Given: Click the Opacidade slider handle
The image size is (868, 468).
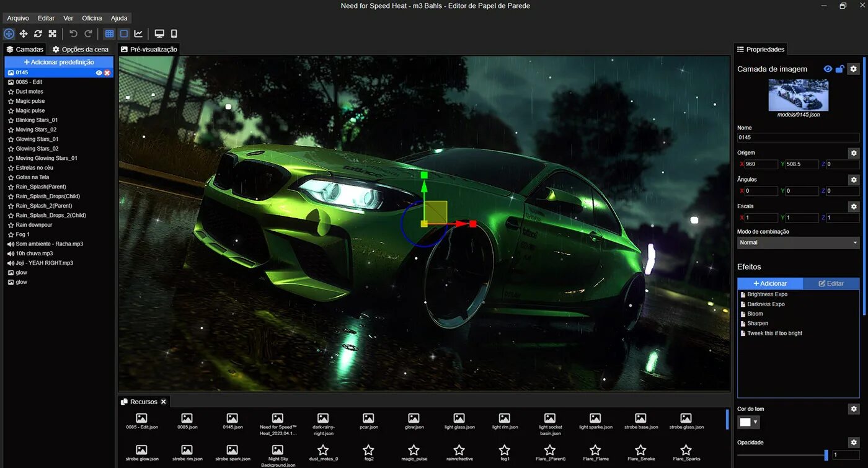Looking at the screenshot, I should pos(826,455).
